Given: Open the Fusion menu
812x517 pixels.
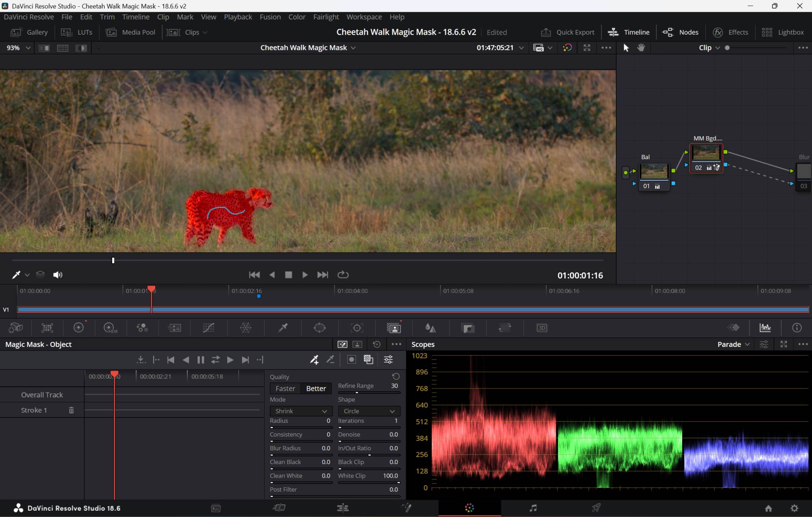Looking at the screenshot, I should click(270, 17).
